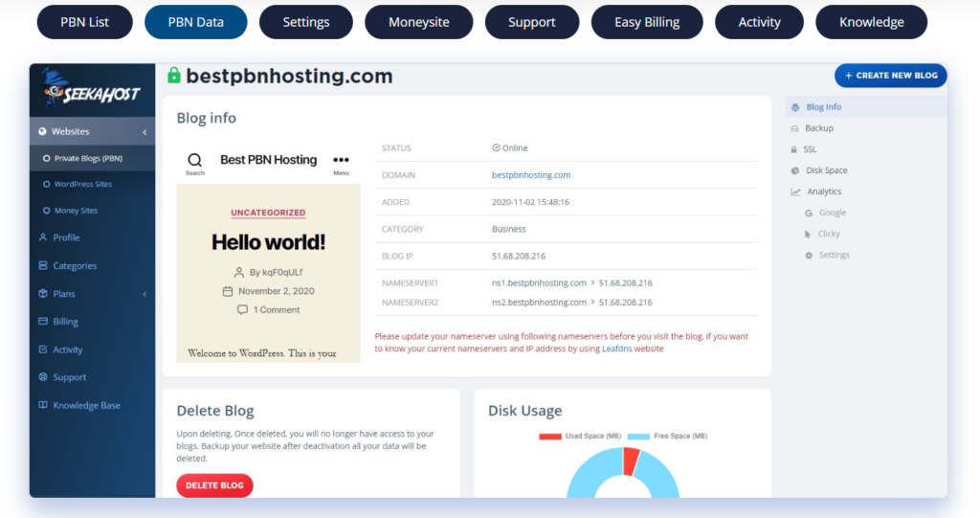Open the Moneysite tab
This screenshot has width=980, height=518.
tap(419, 22)
